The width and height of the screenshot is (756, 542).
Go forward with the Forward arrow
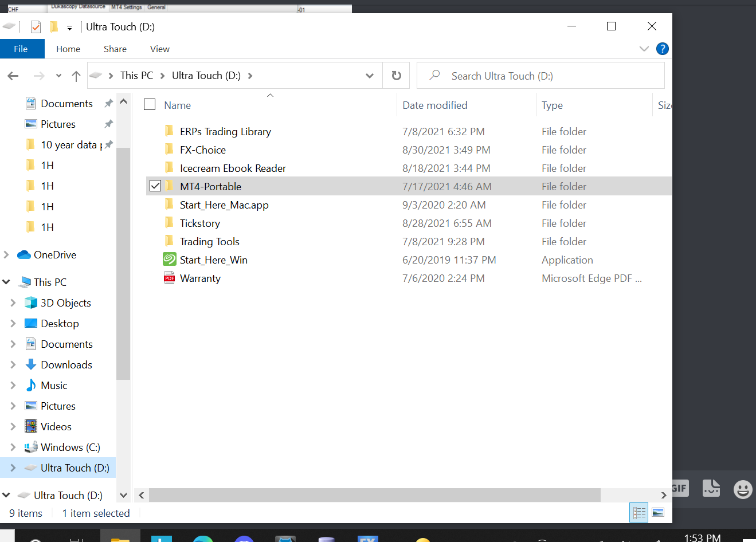click(x=39, y=76)
